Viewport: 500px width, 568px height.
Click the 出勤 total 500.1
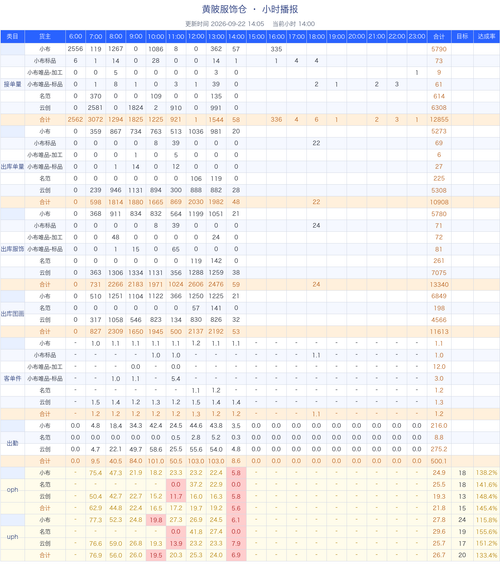pyautogui.click(x=439, y=461)
